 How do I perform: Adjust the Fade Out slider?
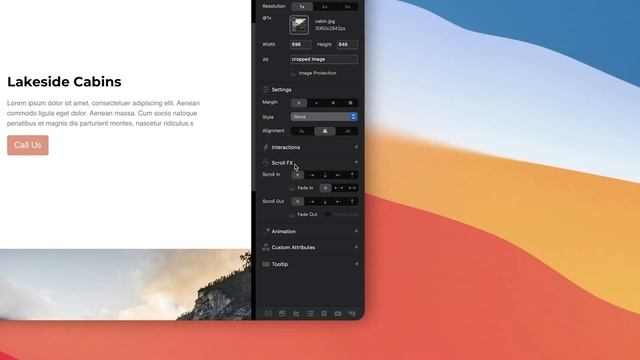point(341,214)
